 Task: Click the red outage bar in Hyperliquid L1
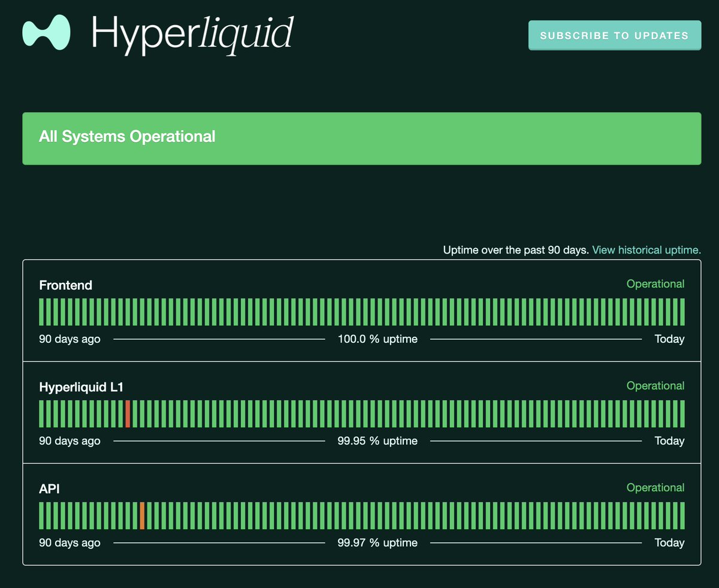(128, 414)
